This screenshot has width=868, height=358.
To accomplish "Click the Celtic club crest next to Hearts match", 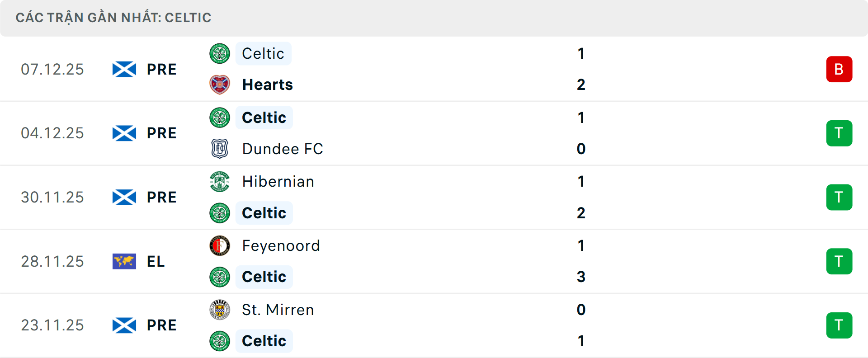I will (x=219, y=53).
